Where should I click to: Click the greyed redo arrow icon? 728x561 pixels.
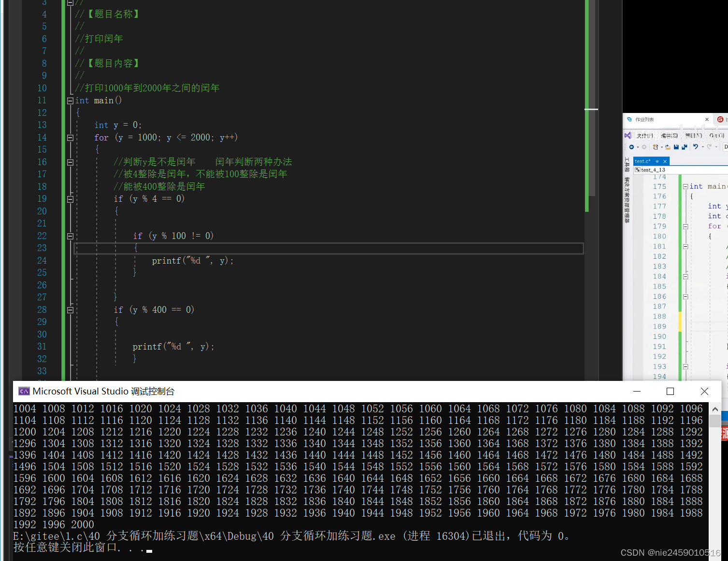tap(709, 147)
